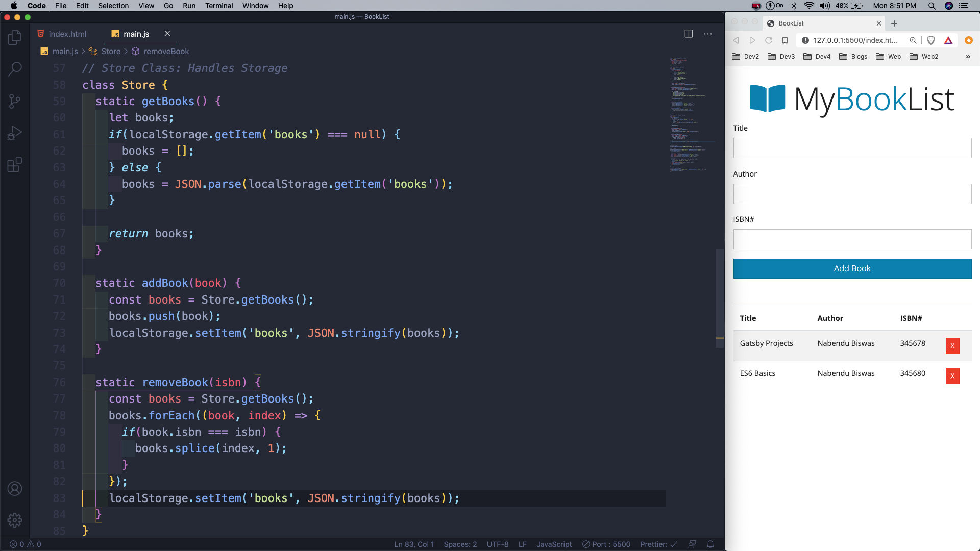Open errors and warnings in status bar

point(26,544)
